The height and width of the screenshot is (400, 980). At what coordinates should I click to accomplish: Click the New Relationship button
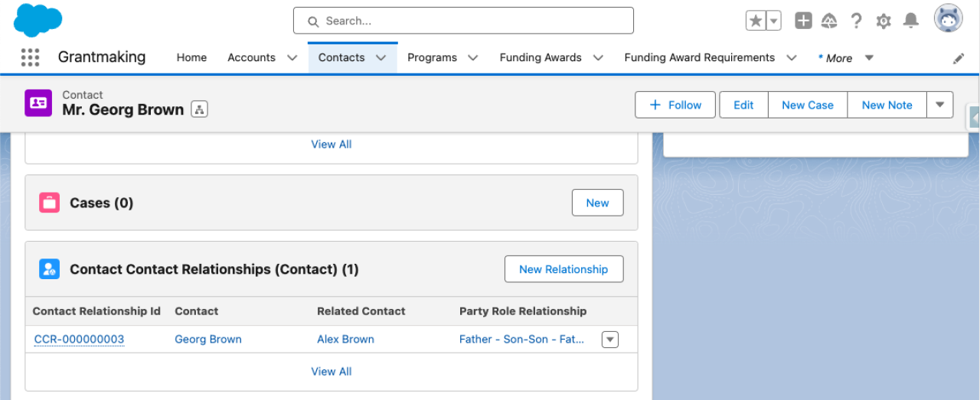563,269
